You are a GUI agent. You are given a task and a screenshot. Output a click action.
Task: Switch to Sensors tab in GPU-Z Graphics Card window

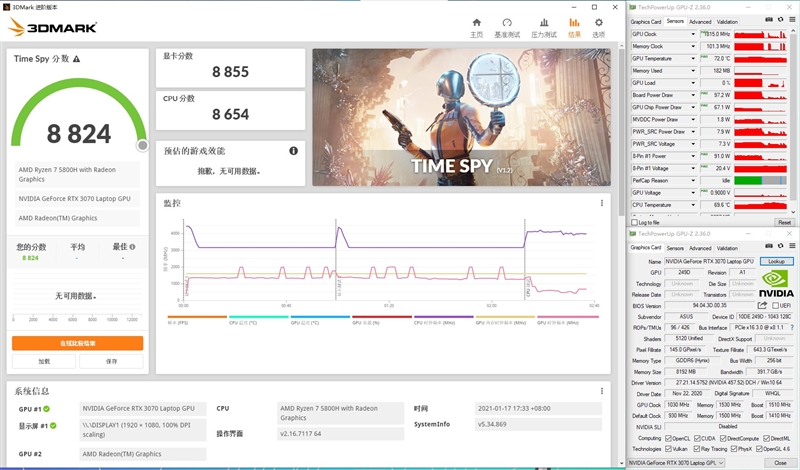click(675, 248)
